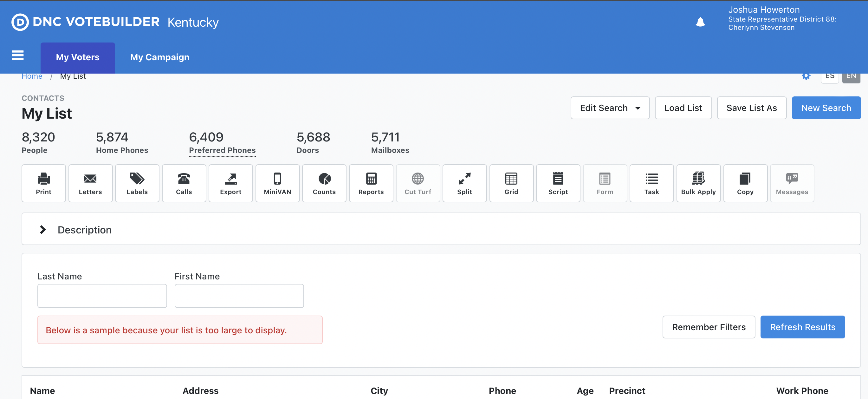Open the Edit Search dropdown
This screenshot has width=868, height=399.
pos(610,108)
